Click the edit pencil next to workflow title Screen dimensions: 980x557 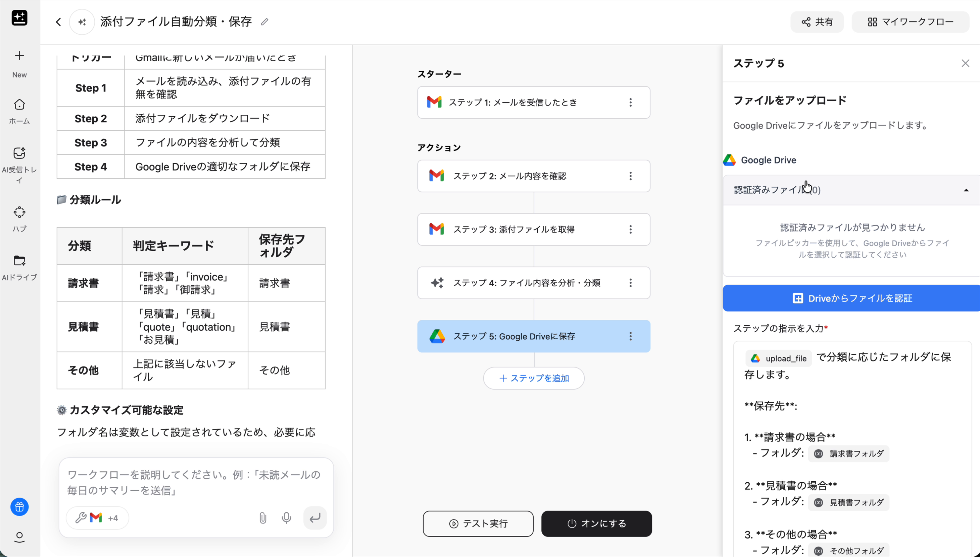pos(265,22)
